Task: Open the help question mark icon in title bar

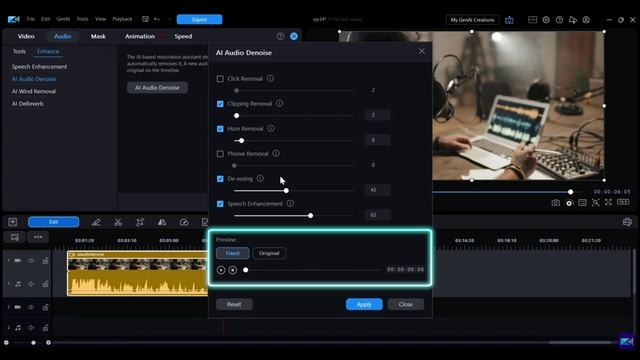Action: coord(559,20)
